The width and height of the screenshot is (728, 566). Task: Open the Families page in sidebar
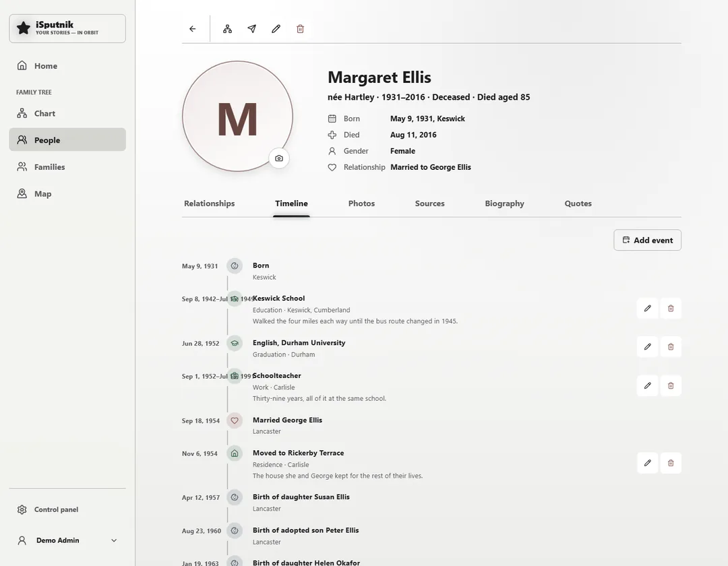click(x=67, y=167)
